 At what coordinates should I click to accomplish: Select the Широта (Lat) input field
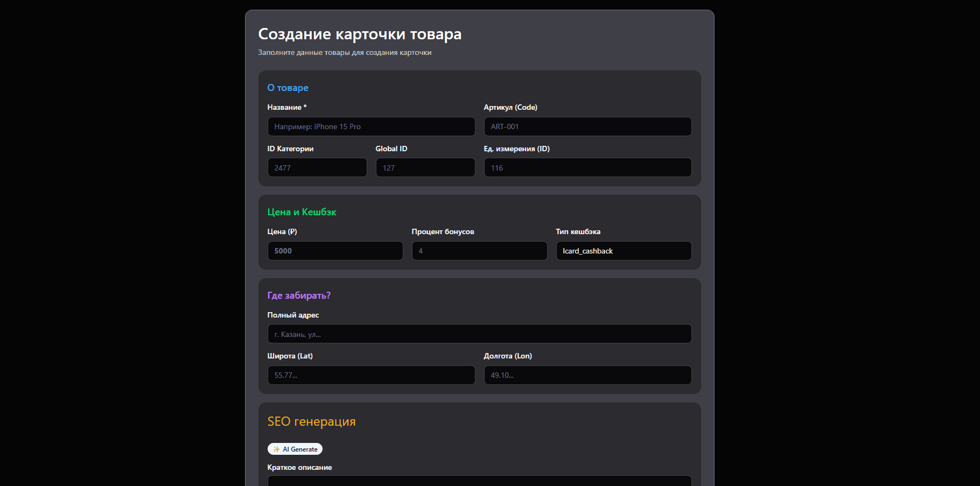371,375
